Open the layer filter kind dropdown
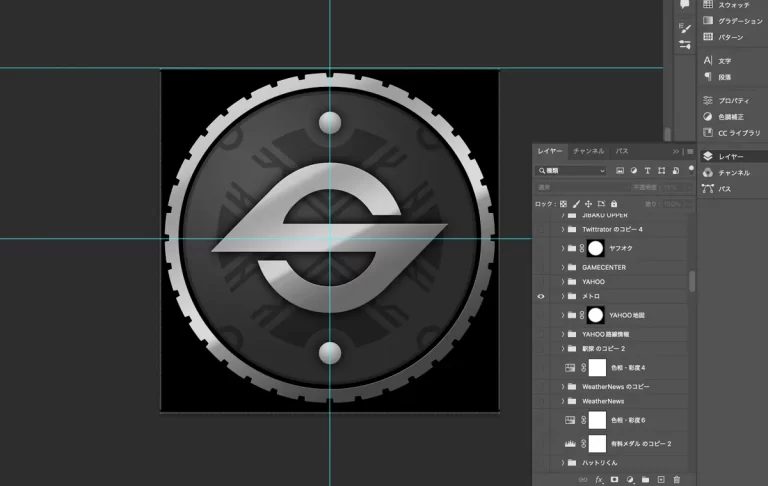The width and height of the screenshot is (768, 486). click(571, 171)
